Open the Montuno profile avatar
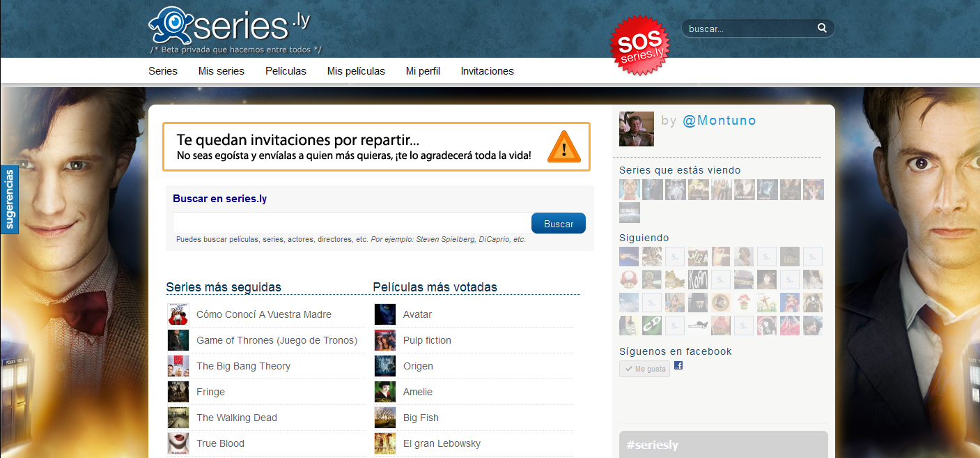 637,129
